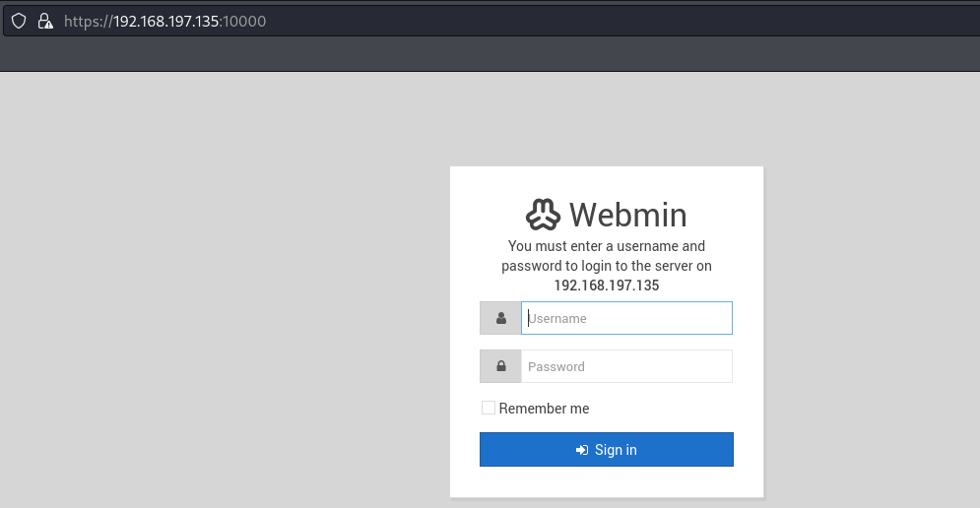Click the bold 192.168.197.135 server address text
The height and width of the screenshot is (508, 980).
tap(607, 286)
